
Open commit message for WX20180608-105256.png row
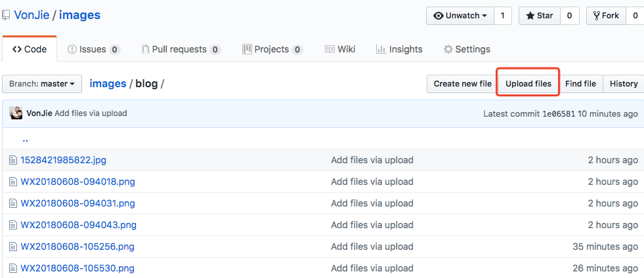tap(372, 247)
